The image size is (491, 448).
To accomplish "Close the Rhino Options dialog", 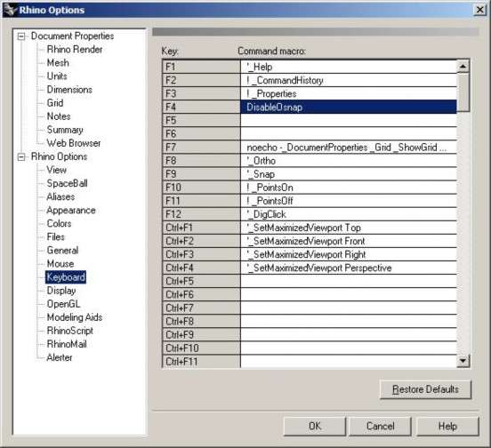I will [479, 10].
